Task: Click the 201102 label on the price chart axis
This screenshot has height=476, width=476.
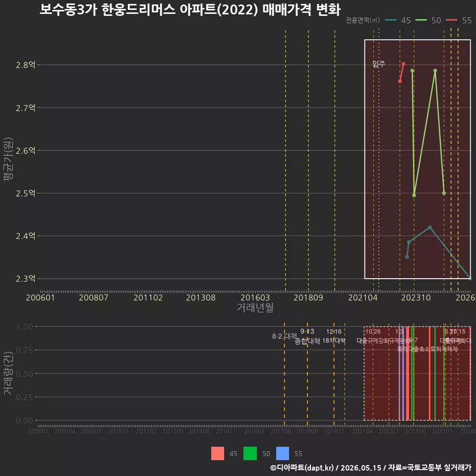Action: [x=148, y=297]
